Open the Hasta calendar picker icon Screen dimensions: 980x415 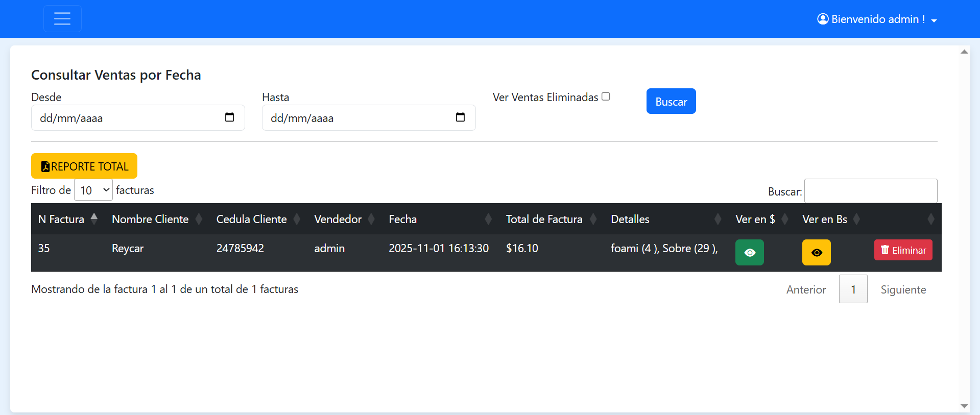460,117
